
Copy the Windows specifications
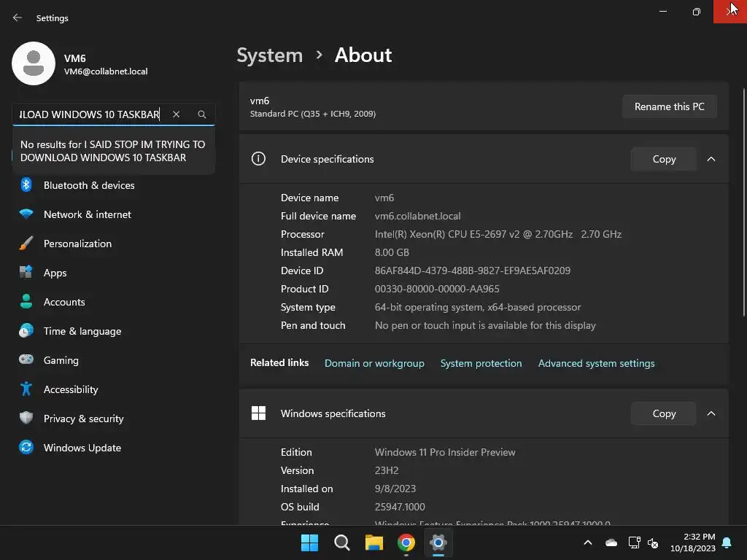664,413
